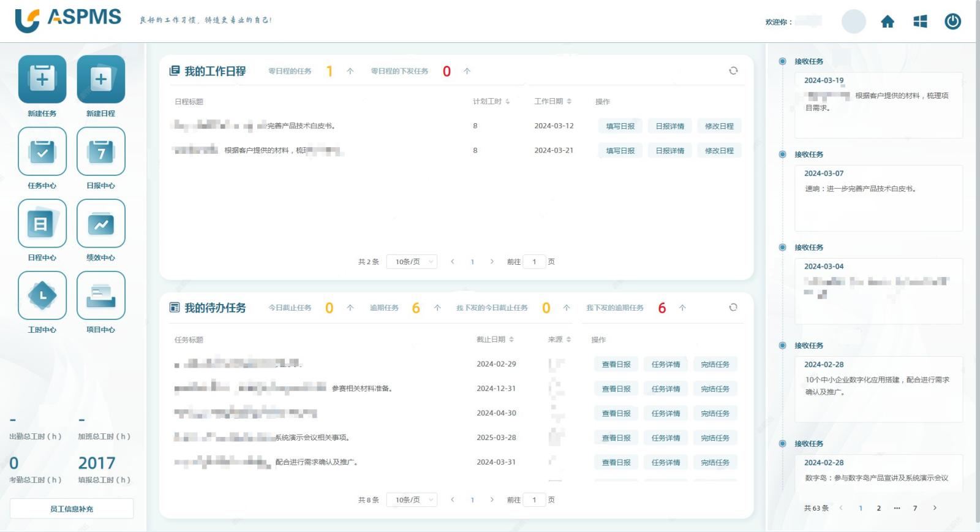This screenshot has width=980, height=532.
Task: Open the 日程中心 schedule center icon
Action: coord(42,224)
